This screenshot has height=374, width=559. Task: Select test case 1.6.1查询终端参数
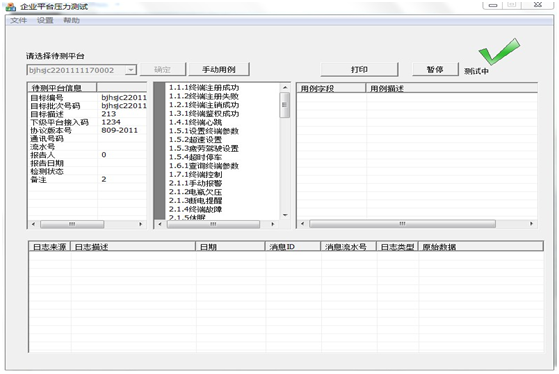tap(204, 166)
